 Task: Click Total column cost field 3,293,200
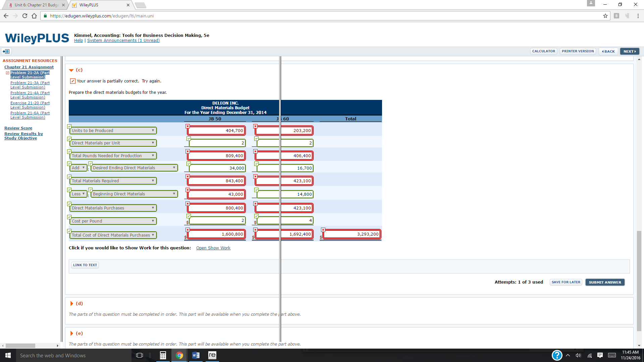click(x=352, y=234)
